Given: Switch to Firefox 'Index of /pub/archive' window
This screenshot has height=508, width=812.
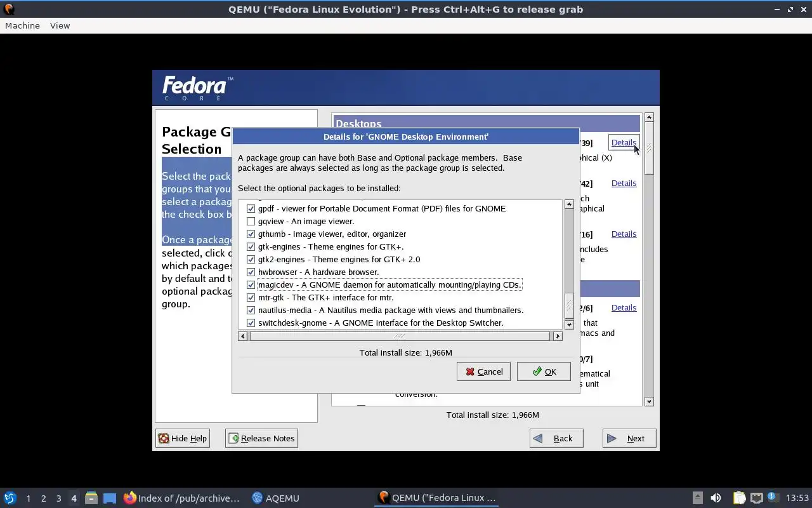Looking at the screenshot, I should (x=182, y=498).
